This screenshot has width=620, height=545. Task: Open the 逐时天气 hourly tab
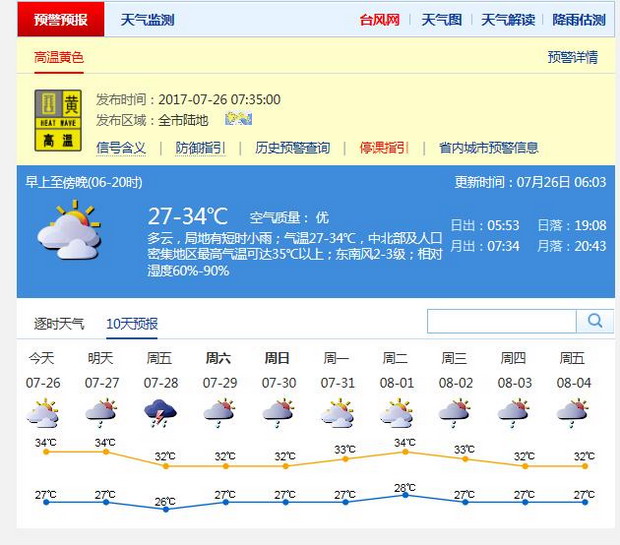tap(59, 324)
